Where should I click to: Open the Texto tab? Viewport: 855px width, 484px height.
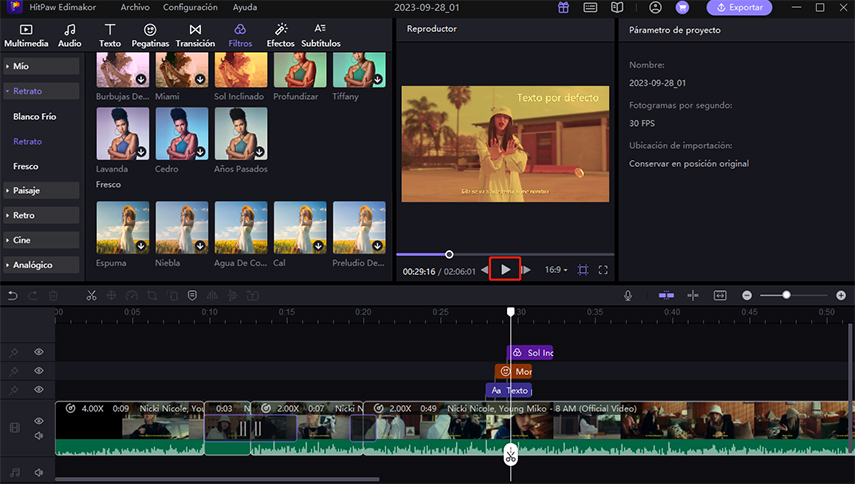110,35
